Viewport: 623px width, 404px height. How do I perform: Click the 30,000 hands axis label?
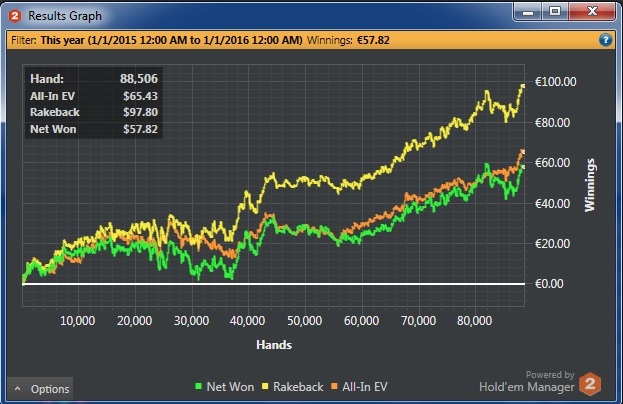[192, 321]
